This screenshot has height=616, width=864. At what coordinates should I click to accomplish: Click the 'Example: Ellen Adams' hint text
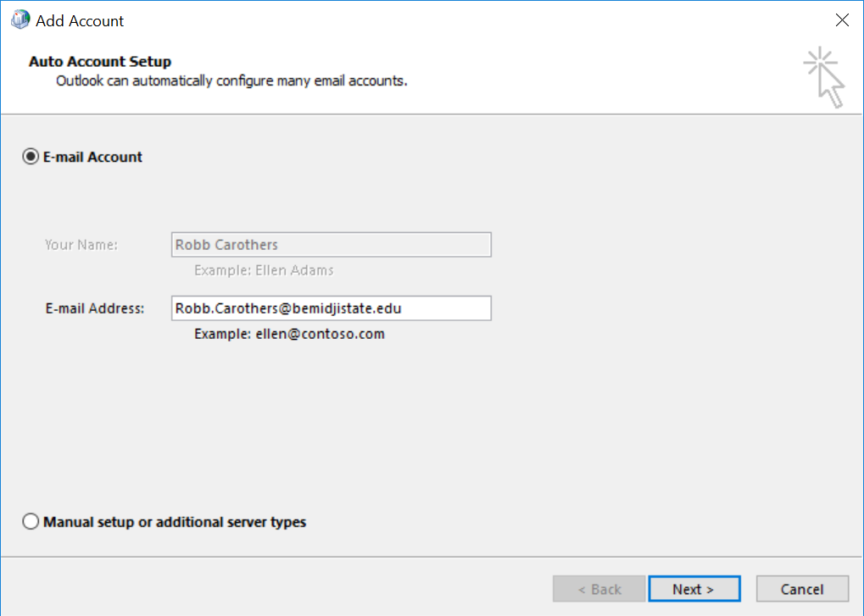pos(264,270)
